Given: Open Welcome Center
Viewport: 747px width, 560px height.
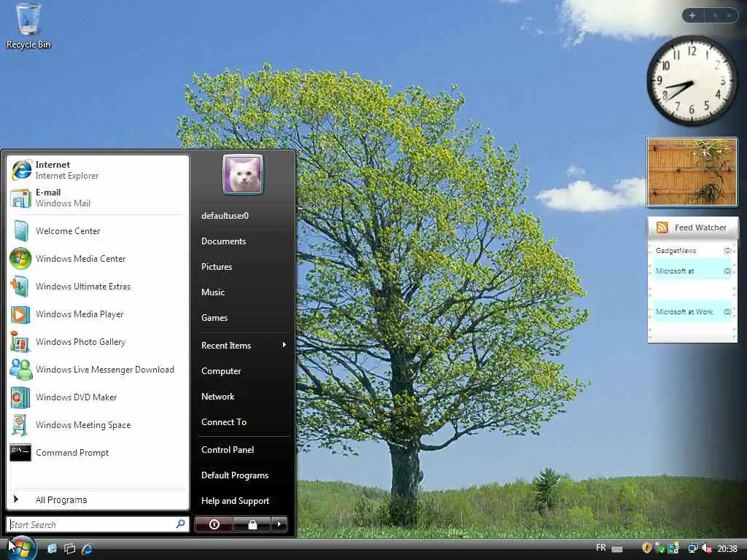Looking at the screenshot, I should pyautogui.click(x=97, y=231).
